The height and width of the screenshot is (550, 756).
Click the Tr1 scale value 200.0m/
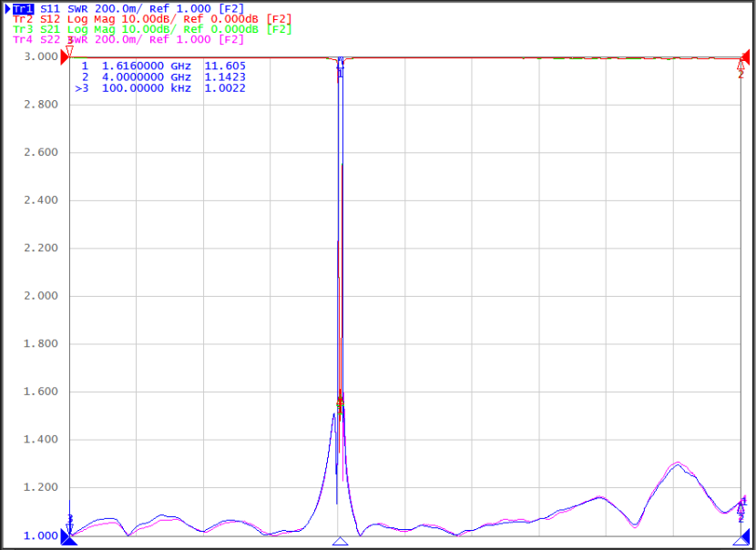tap(118, 9)
